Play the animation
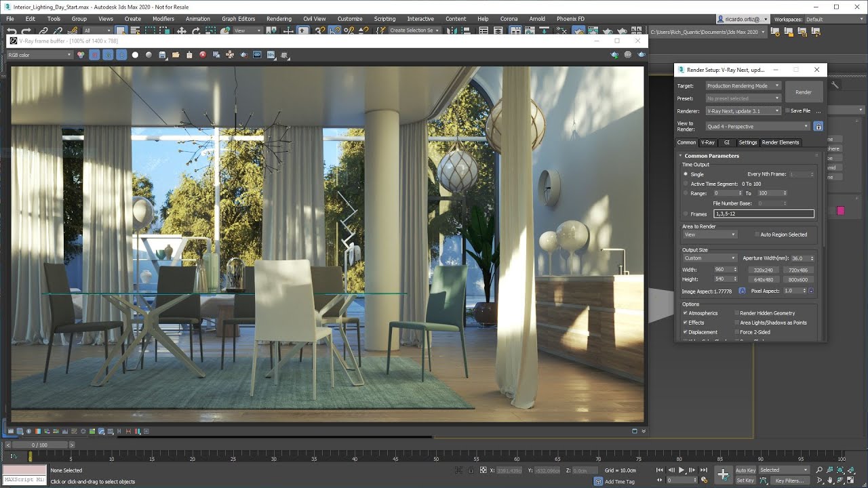This screenshot has height=488, width=868. pyautogui.click(x=681, y=470)
